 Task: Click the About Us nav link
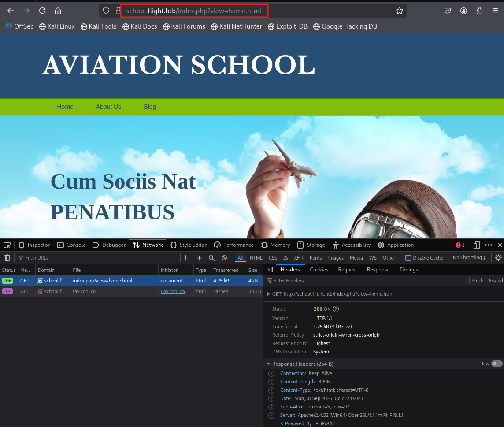[x=108, y=107]
